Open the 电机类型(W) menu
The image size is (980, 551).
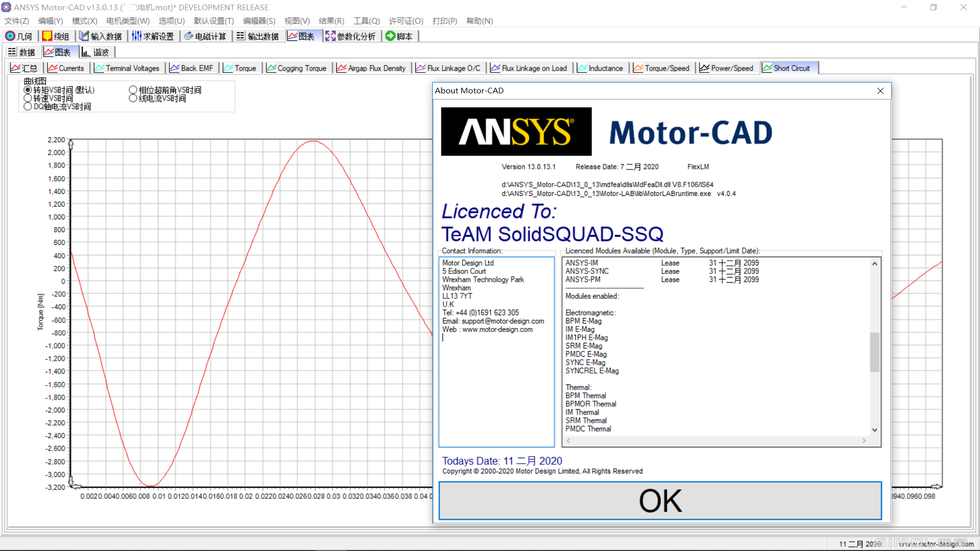point(128,21)
